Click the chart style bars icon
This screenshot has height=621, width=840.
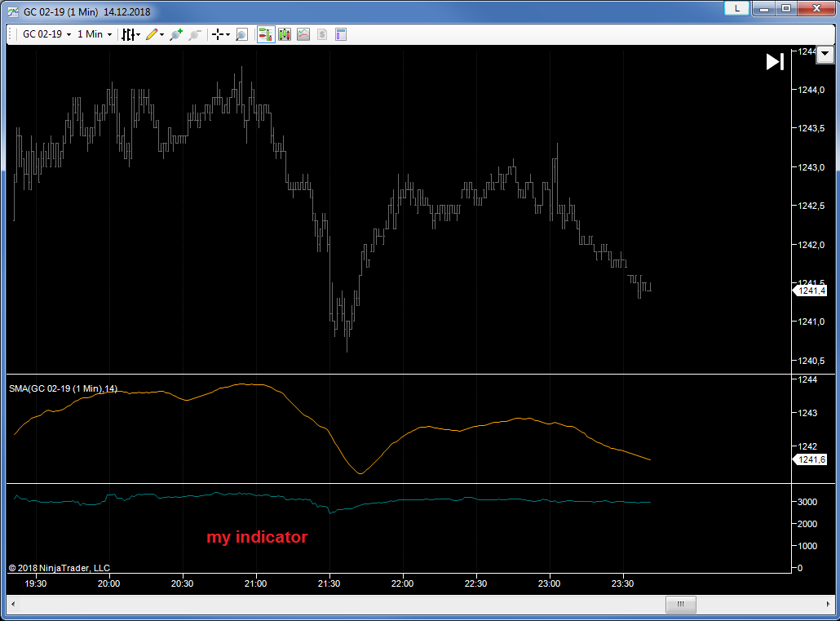pos(127,34)
